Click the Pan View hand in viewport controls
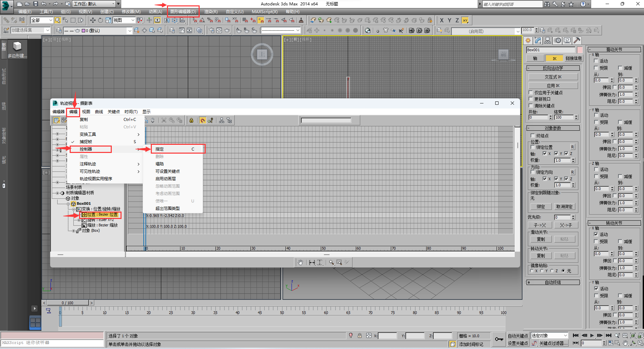 click(625, 343)
